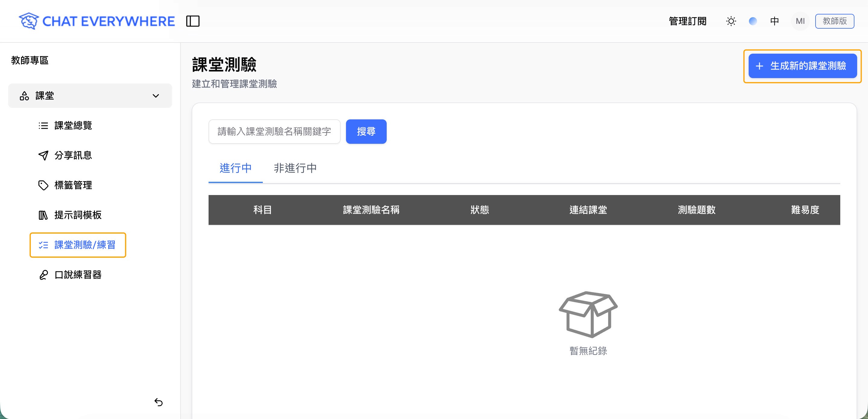Click the 提示詞模板 template icon
This screenshot has width=868, height=419.
coord(43,215)
